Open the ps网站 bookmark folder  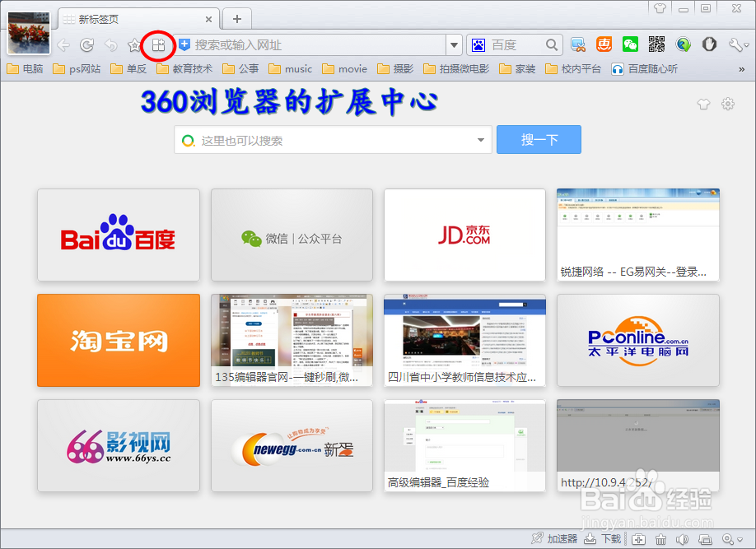point(77,69)
